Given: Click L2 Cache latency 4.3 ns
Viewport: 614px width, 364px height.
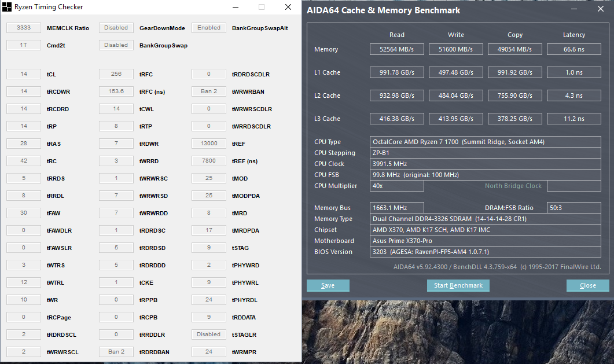Looking at the screenshot, I should tap(574, 95).
